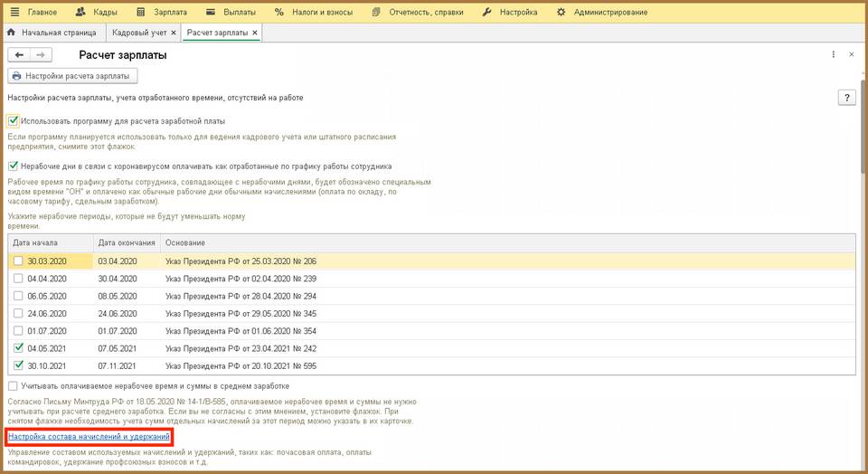Open 'Настройка состава начислений и удержаний' link

pos(89,437)
